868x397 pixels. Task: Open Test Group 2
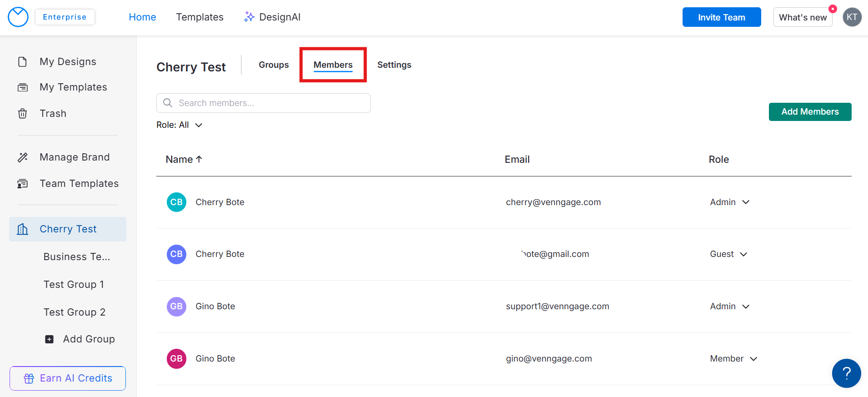coord(75,312)
